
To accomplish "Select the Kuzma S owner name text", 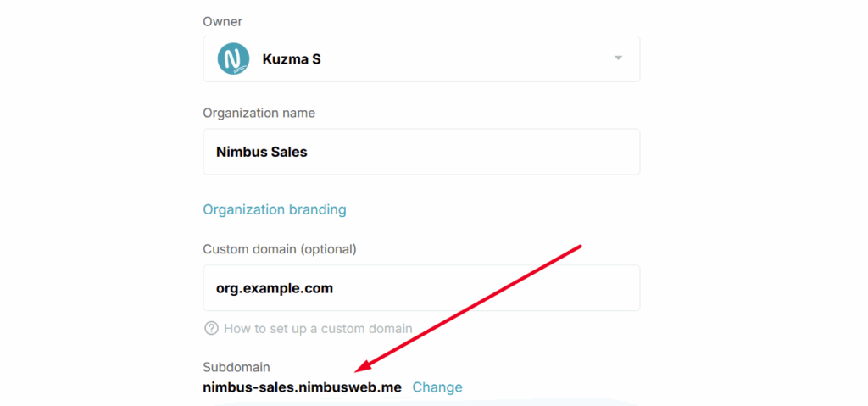I will (x=292, y=58).
